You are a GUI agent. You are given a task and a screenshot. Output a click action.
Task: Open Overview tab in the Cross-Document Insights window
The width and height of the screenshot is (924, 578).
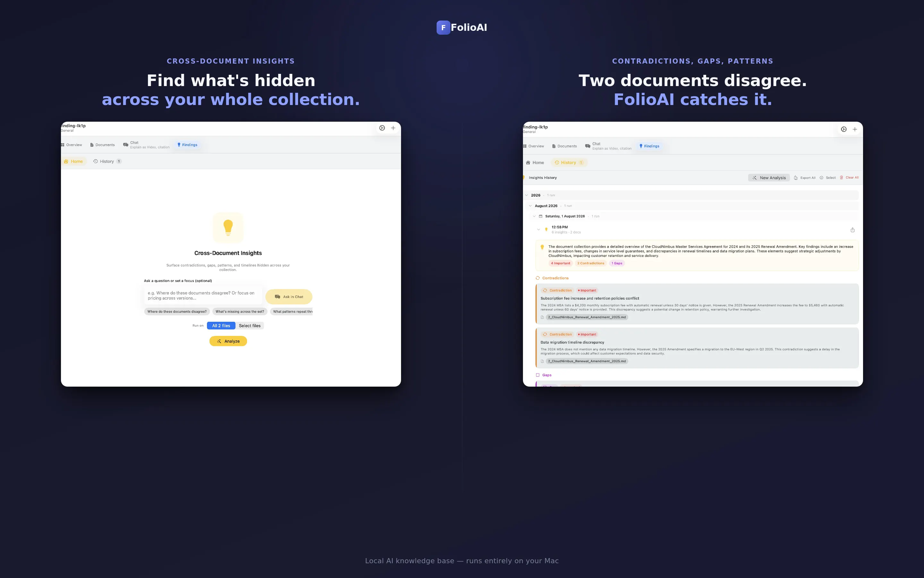(x=72, y=145)
